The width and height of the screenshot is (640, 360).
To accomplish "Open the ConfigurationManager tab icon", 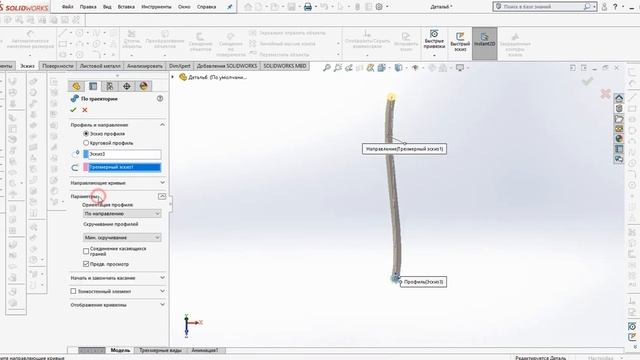I will (110, 86).
